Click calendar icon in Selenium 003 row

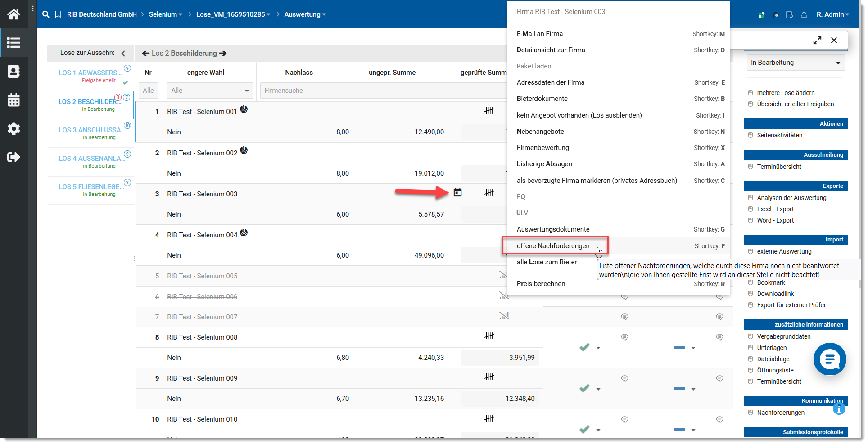tap(457, 192)
